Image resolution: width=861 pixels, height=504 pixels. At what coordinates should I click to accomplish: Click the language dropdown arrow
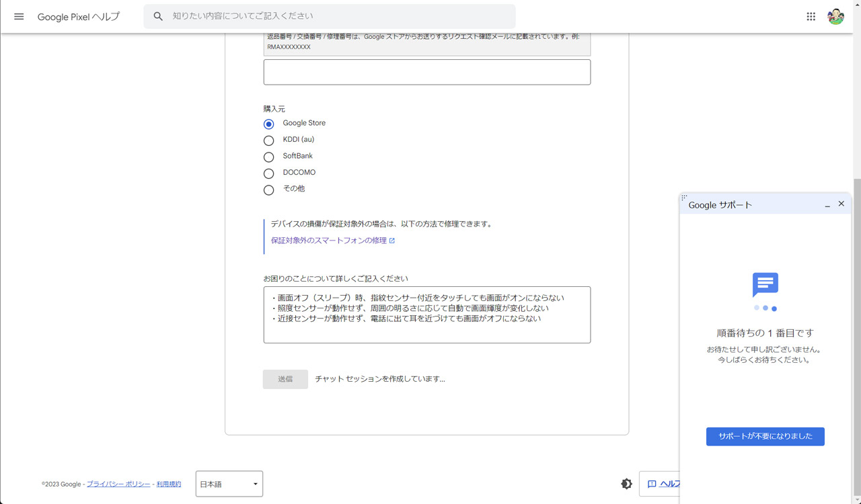tap(255, 483)
